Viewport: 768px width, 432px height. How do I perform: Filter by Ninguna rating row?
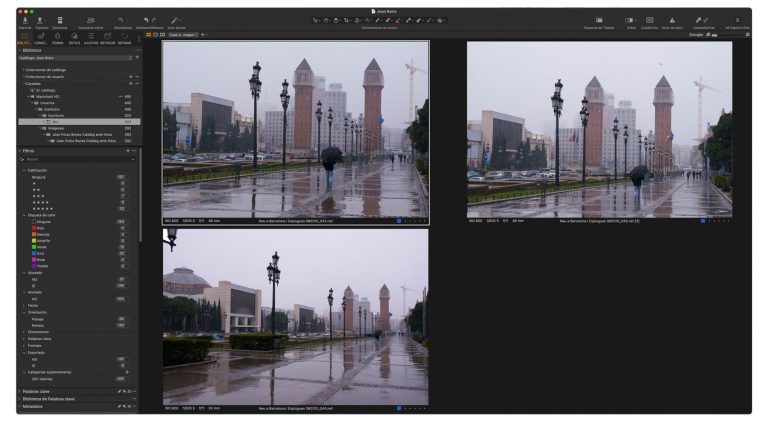(78, 177)
